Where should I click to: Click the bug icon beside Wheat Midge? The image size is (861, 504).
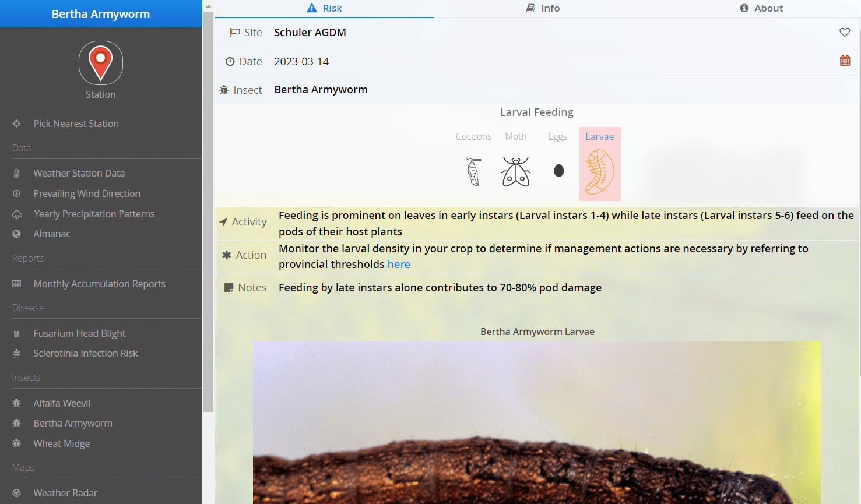coord(16,443)
